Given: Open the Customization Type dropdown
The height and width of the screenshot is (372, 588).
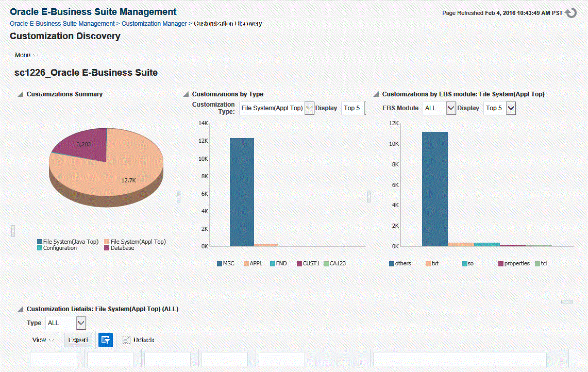Looking at the screenshot, I should click(276, 108).
